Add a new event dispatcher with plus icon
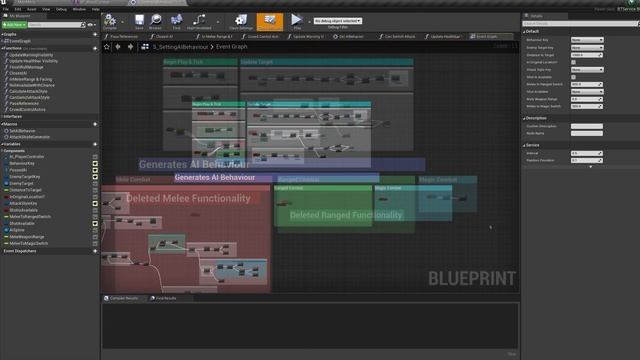Image resolution: width=640 pixels, height=360 pixels. point(95,251)
